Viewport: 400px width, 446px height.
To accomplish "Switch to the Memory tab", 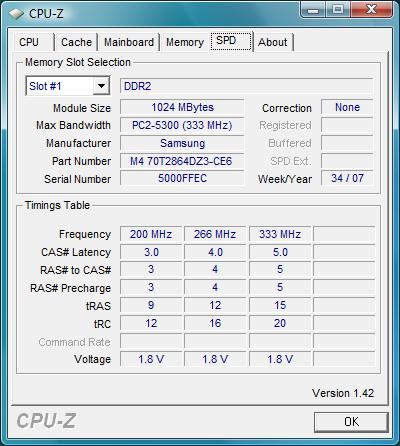I will click(185, 42).
